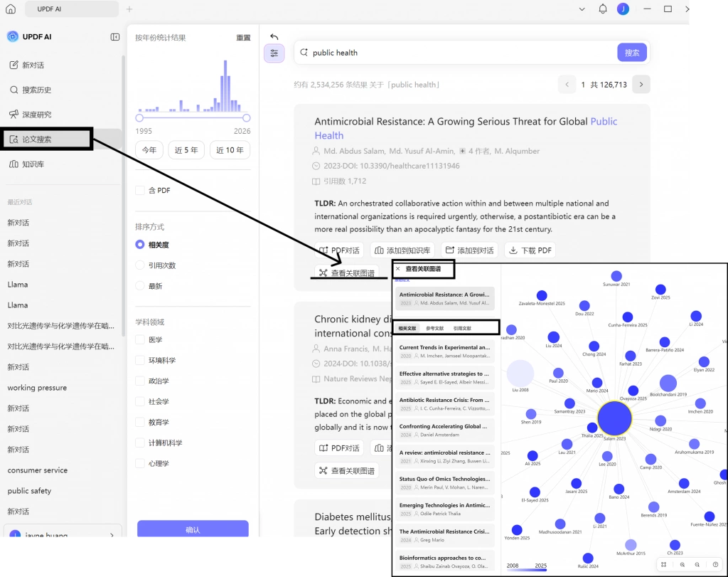Go to next results page
The image size is (728, 577).
[641, 85]
